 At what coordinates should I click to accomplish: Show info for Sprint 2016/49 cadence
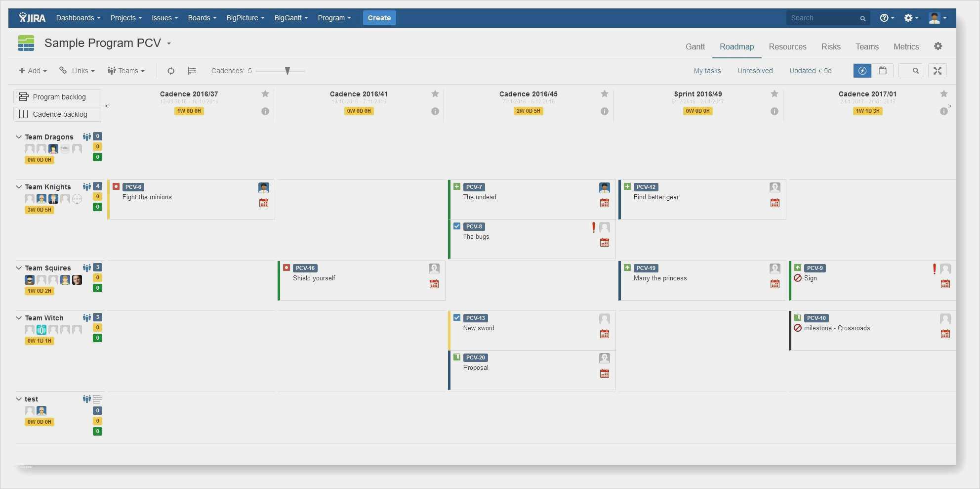(774, 111)
